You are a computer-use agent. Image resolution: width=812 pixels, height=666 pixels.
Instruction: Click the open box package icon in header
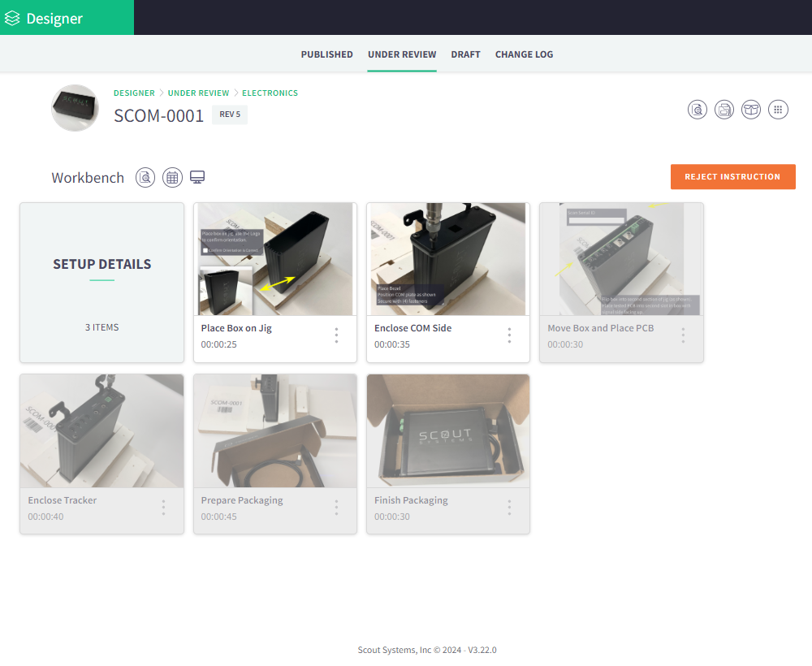(751, 110)
